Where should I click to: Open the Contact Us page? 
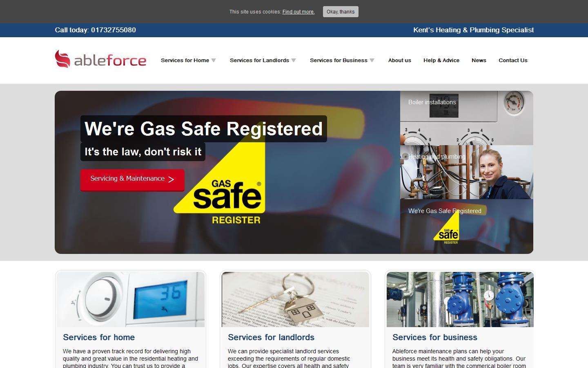pos(513,60)
